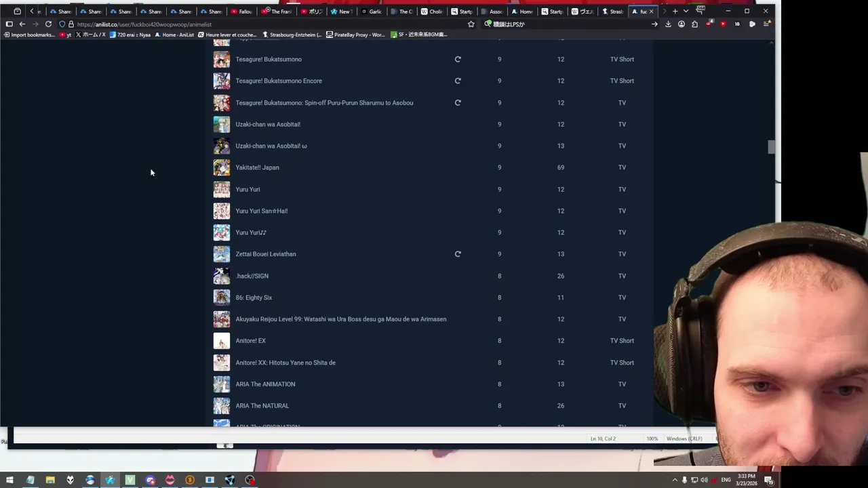Open the Yakitate!! Japan title link
The image size is (868, 488).
[x=257, y=167]
